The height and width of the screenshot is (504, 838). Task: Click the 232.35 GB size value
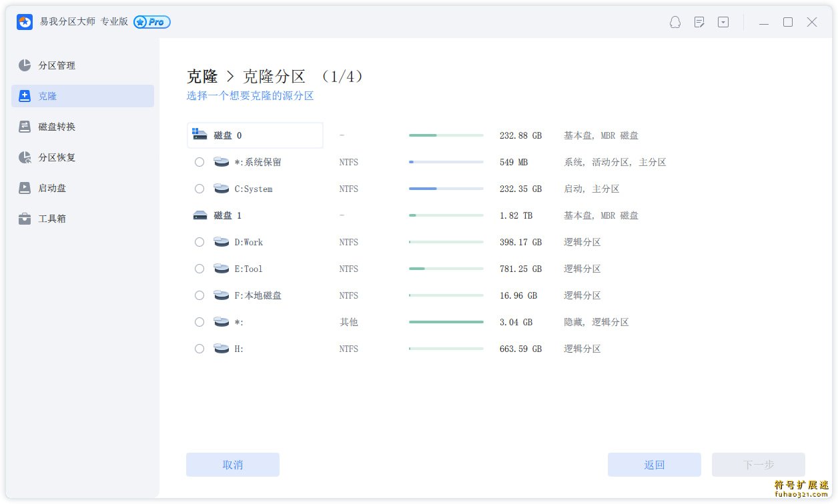520,189
